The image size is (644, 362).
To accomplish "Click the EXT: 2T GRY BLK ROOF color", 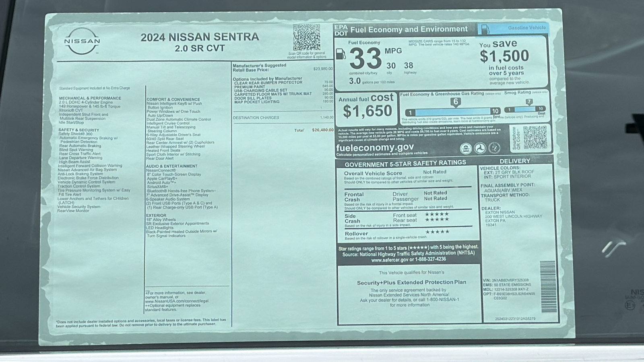I will click(x=509, y=172).
